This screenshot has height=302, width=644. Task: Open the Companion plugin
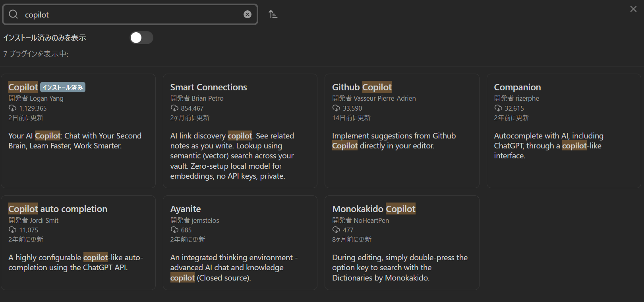tap(564, 131)
